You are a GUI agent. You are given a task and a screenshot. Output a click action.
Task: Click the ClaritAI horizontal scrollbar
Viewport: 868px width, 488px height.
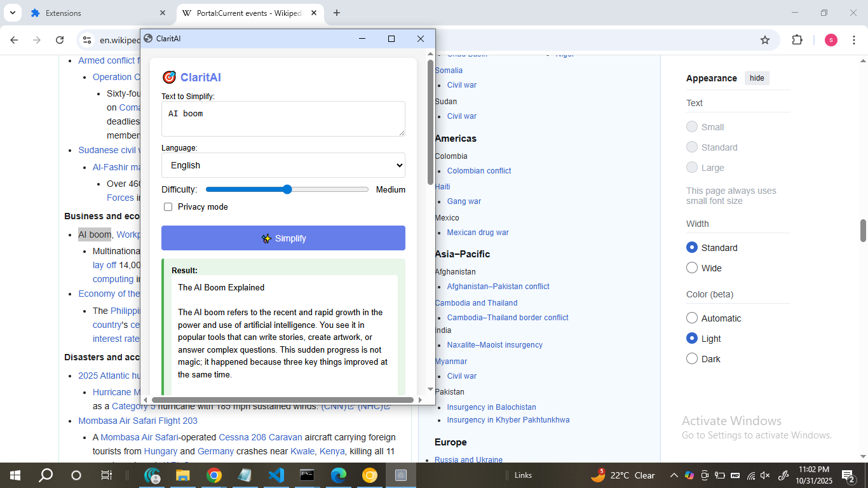pos(283,400)
